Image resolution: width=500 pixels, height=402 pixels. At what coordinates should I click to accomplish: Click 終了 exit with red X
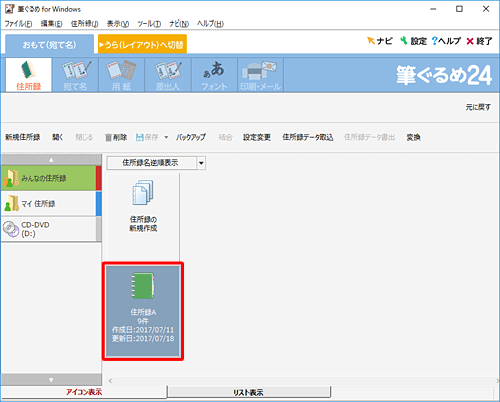tap(479, 41)
